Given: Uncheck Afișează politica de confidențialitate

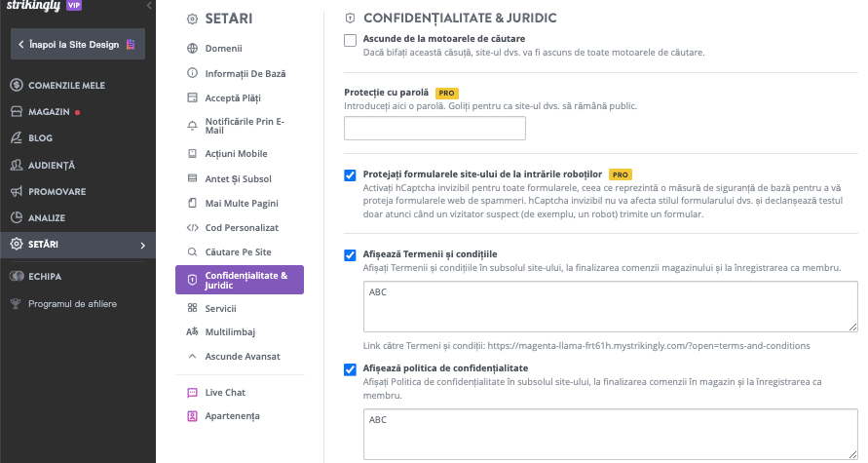Looking at the screenshot, I should [350, 369].
